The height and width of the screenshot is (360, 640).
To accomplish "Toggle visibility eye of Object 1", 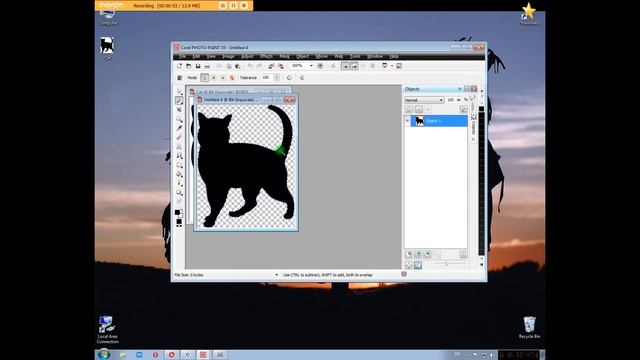I will 407,121.
